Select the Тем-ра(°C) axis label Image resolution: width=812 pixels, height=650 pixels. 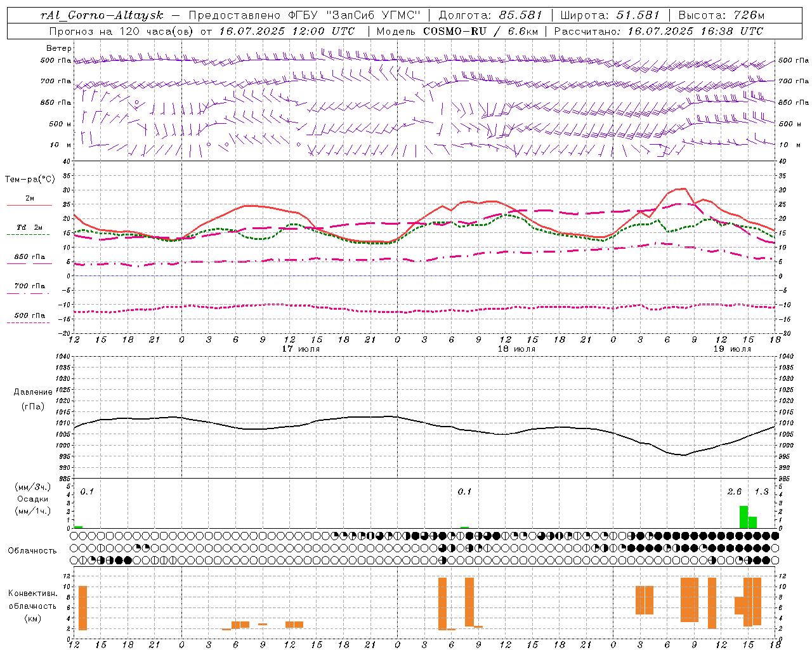[x=30, y=180]
